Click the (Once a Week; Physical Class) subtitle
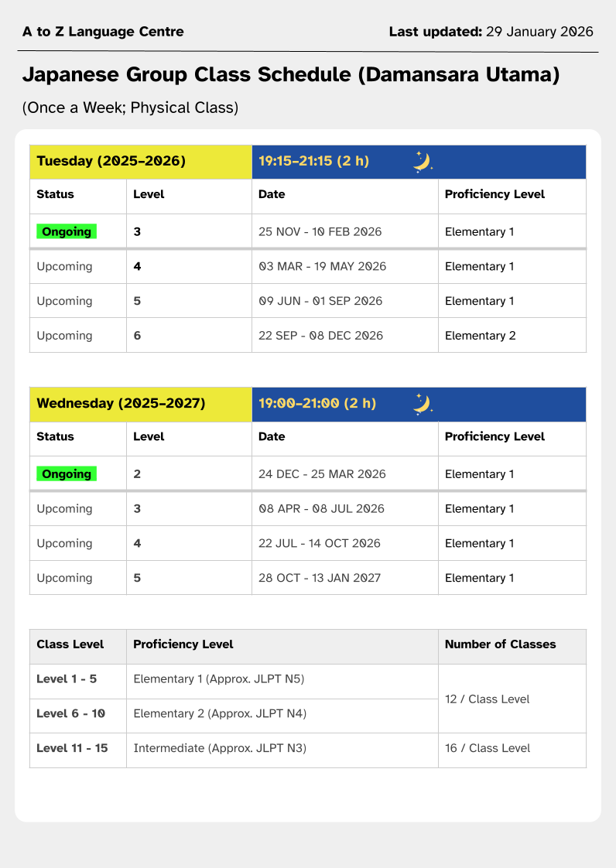The height and width of the screenshot is (868, 616). click(x=130, y=108)
